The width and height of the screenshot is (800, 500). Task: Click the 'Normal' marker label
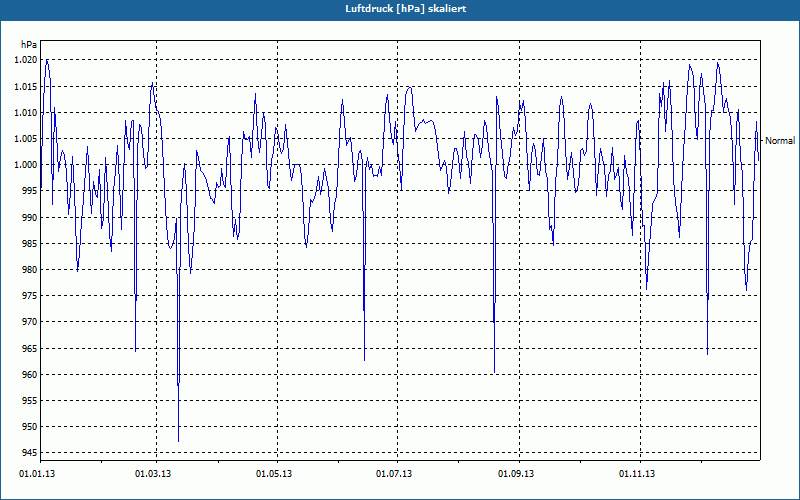click(x=780, y=141)
